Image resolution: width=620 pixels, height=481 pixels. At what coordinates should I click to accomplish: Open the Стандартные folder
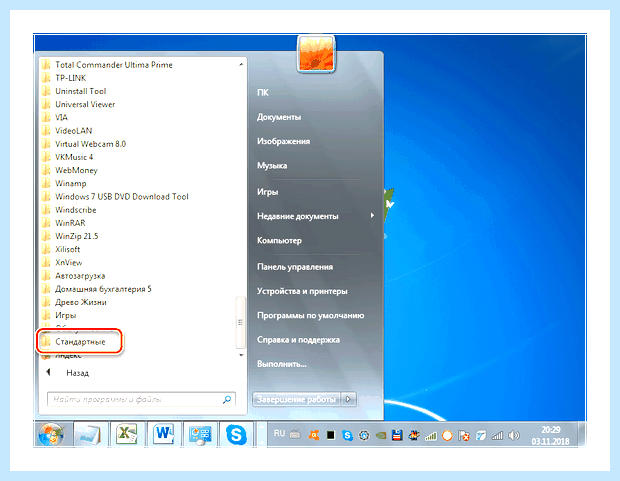pos(80,342)
